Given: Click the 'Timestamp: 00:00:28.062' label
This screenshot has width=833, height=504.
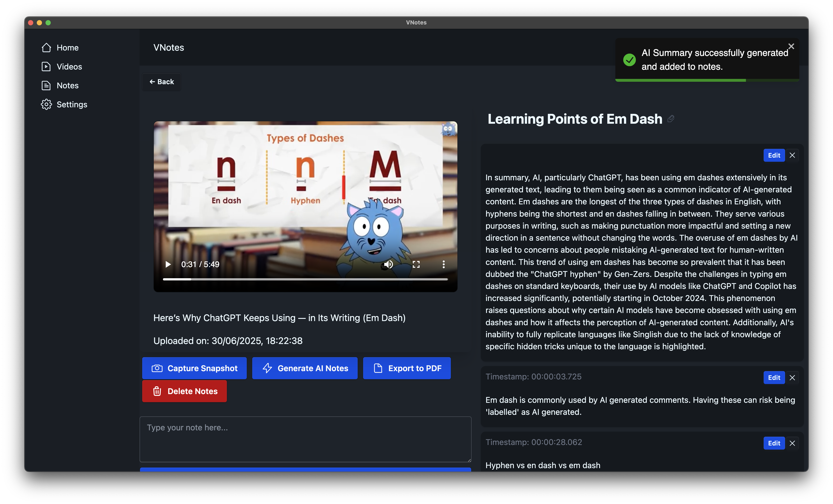Looking at the screenshot, I should point(534,442).
